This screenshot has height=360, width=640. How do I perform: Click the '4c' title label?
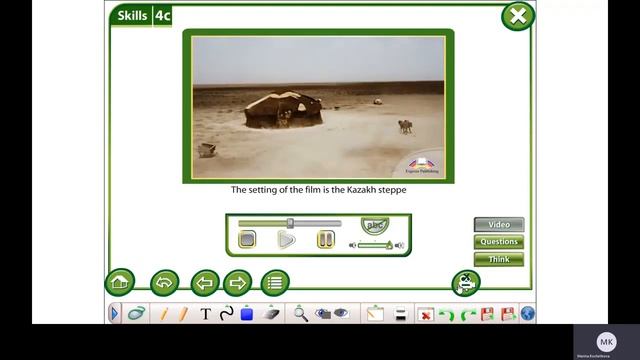[x=162, y=16]
